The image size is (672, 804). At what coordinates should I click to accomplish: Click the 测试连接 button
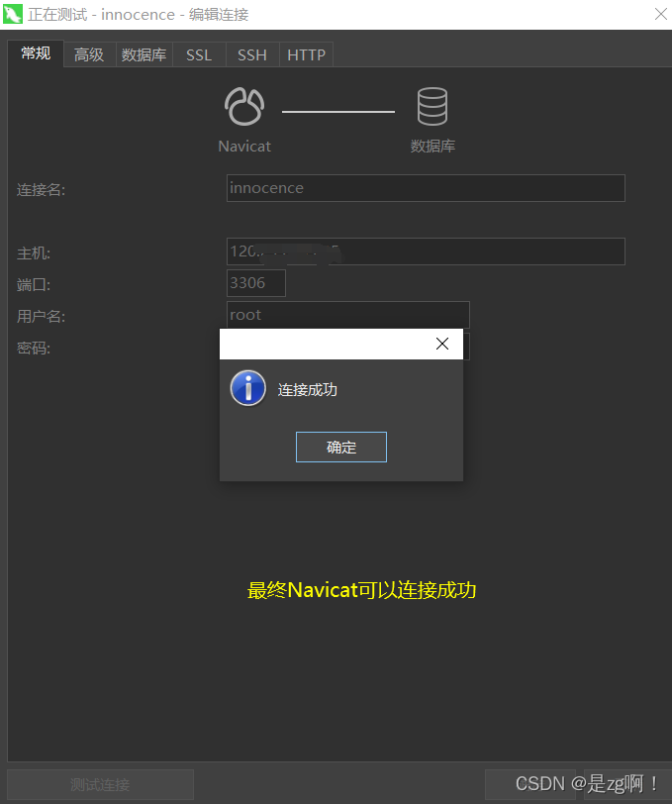[x=101, y=784]
